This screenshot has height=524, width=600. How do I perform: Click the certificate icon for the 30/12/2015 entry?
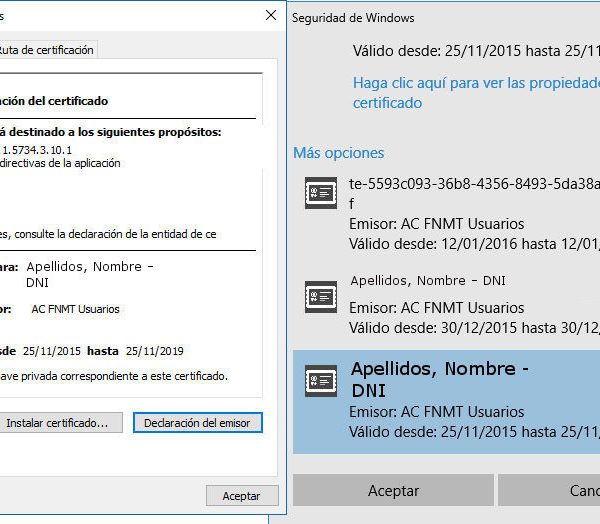320,296
